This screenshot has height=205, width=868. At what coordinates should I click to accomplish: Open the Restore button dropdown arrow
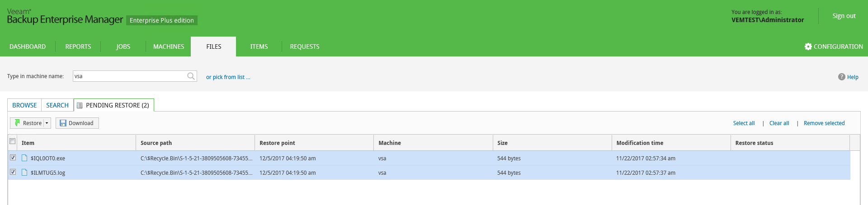click(x=47, y=123)
